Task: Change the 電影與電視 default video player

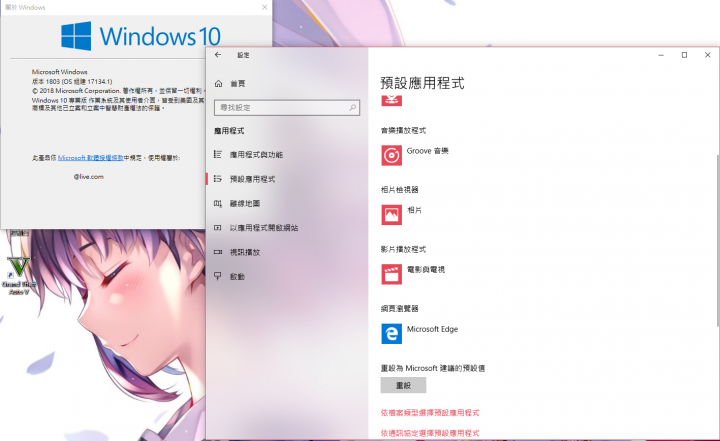Action: point(413,274)
